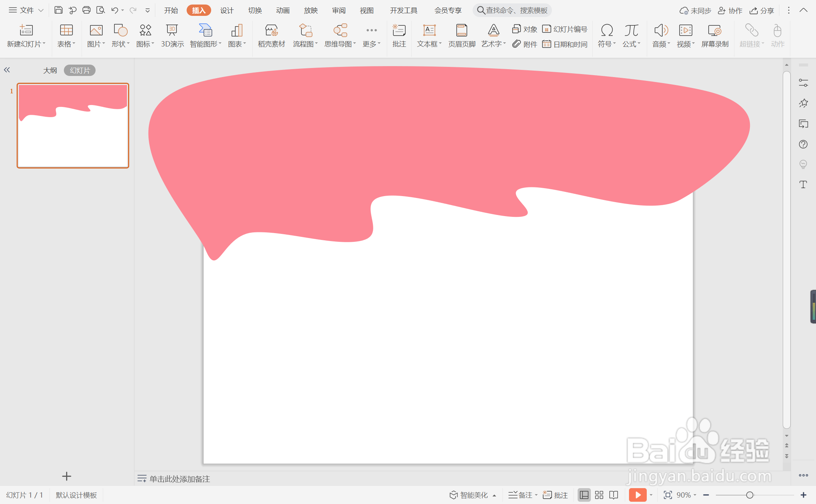816x504 pixels.
Task: Switch to the 设计 tab
Action: (227, 10)
